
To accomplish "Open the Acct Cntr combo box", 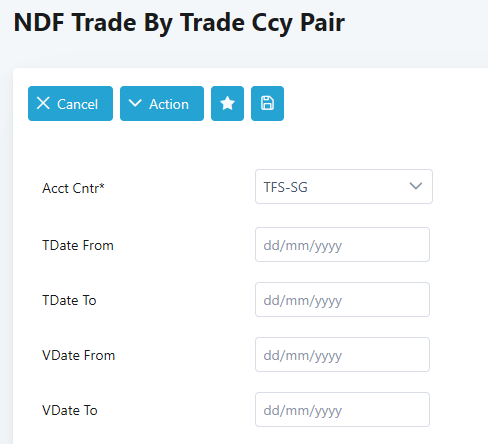I will point(344,187).
